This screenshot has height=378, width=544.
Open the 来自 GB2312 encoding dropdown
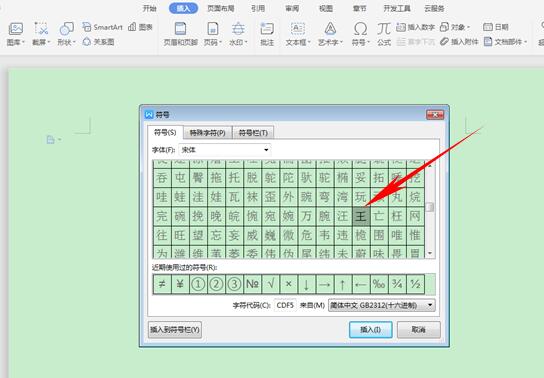coord(382,306)
